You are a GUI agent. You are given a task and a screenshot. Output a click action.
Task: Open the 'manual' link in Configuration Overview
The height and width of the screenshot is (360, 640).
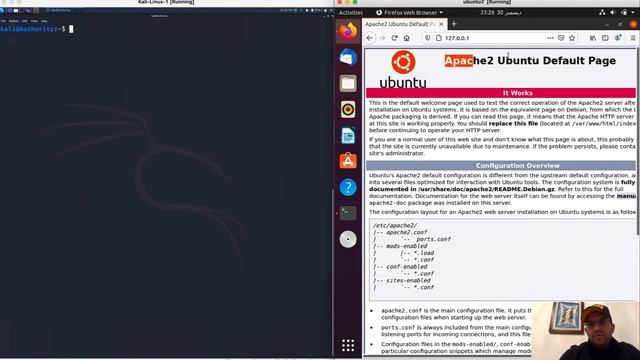(x=626, y=196)
